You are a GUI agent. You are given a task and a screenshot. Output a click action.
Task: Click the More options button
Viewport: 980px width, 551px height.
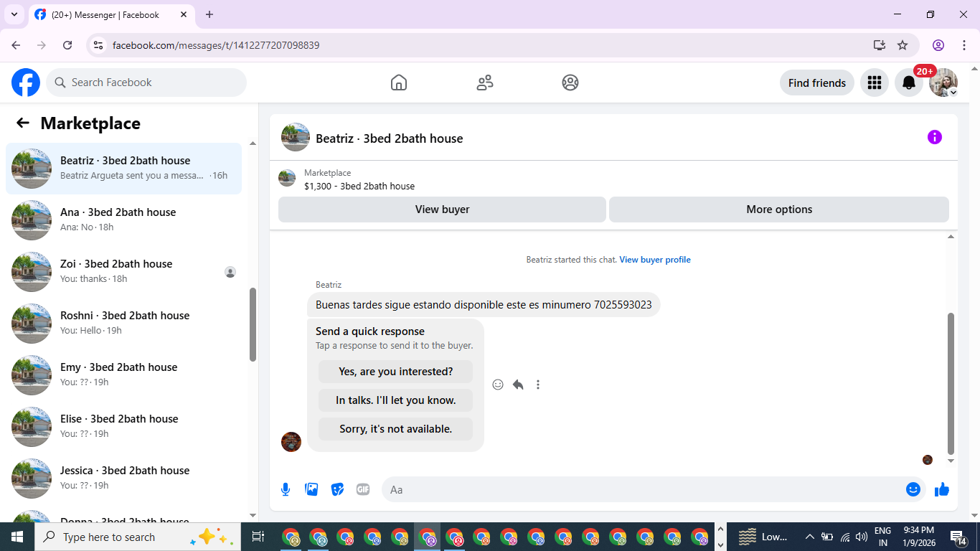tap(779, 209)
